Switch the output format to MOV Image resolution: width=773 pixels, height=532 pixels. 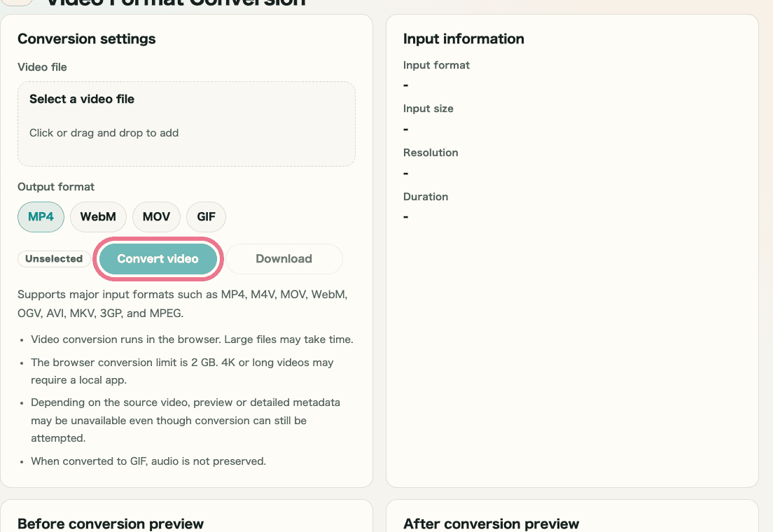[x=156, y=217]
